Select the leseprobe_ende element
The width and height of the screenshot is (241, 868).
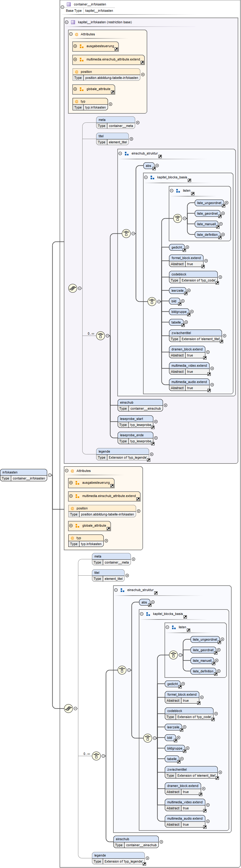(135, 438)
